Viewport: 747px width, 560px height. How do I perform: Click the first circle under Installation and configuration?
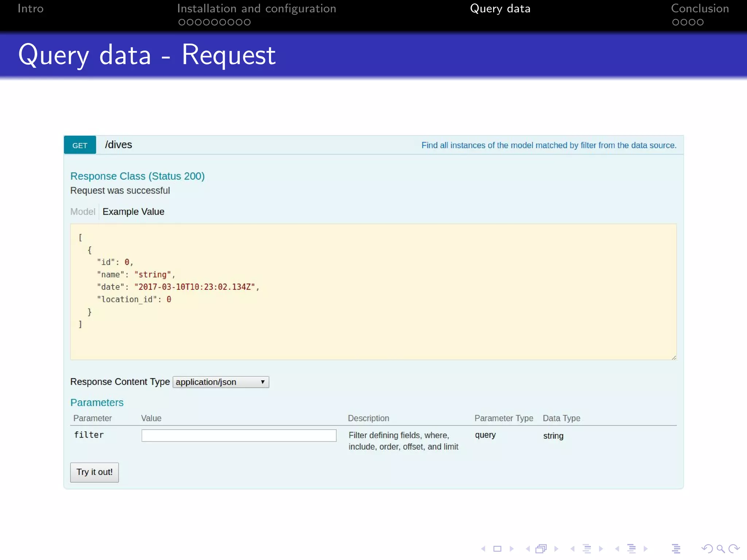[x=182, y=22]
